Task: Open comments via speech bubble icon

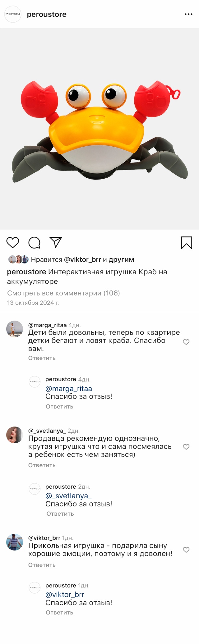Action: pos(34,243)
